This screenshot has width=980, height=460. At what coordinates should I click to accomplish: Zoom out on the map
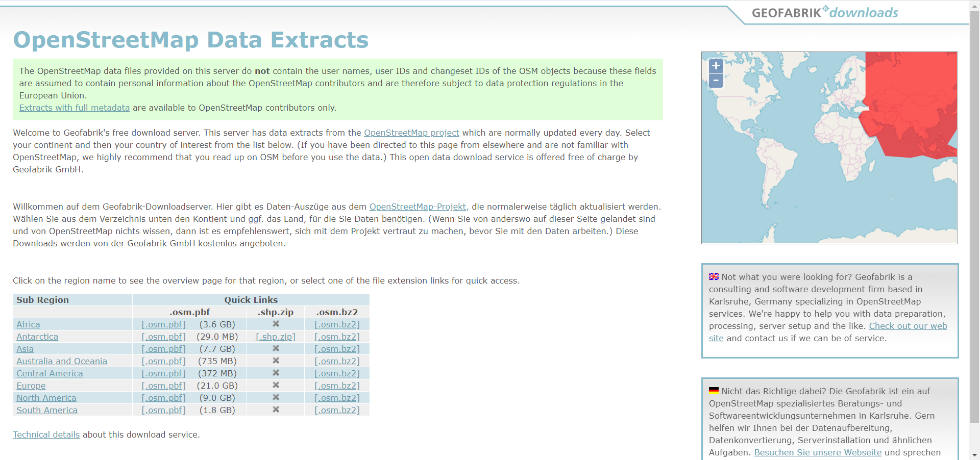point(716,81)
